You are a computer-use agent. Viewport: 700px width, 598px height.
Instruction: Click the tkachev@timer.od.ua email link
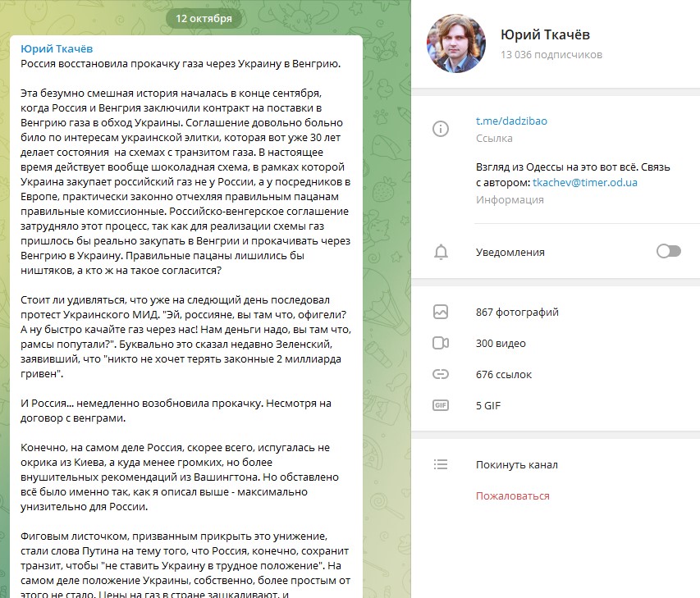584,183
